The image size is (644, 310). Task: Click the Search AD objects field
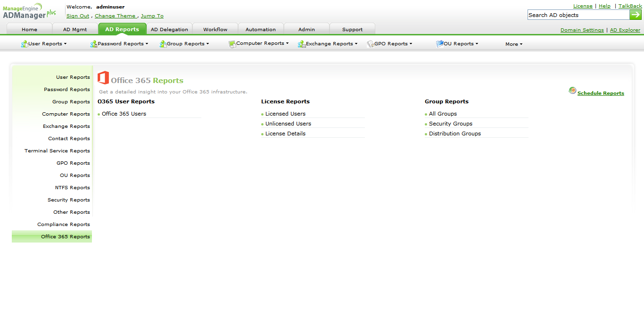pos(578,15)
